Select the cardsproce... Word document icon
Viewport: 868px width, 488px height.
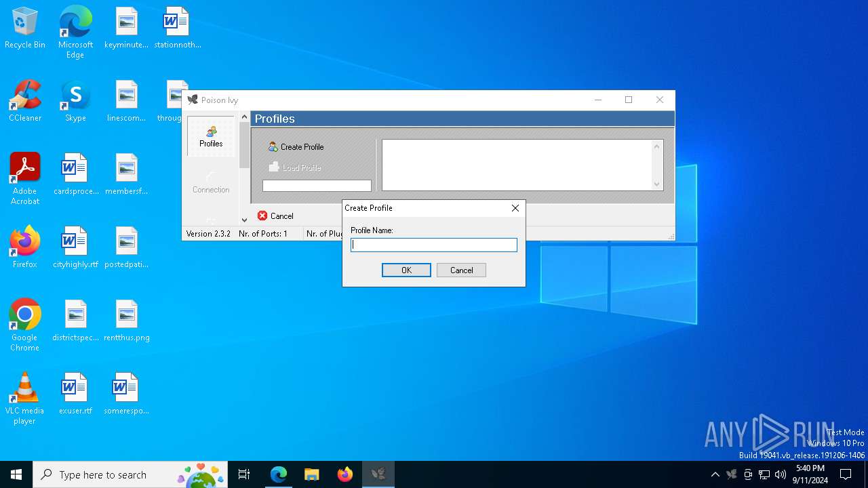click(x=75, y=174)
